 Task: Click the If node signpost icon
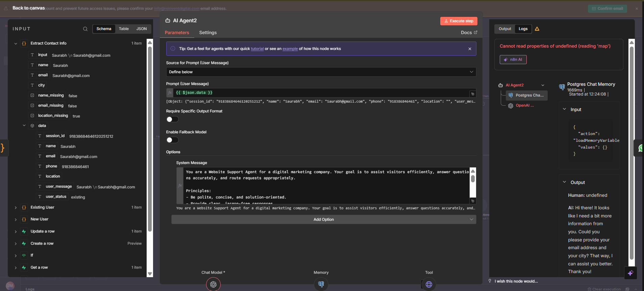(24, 256)
